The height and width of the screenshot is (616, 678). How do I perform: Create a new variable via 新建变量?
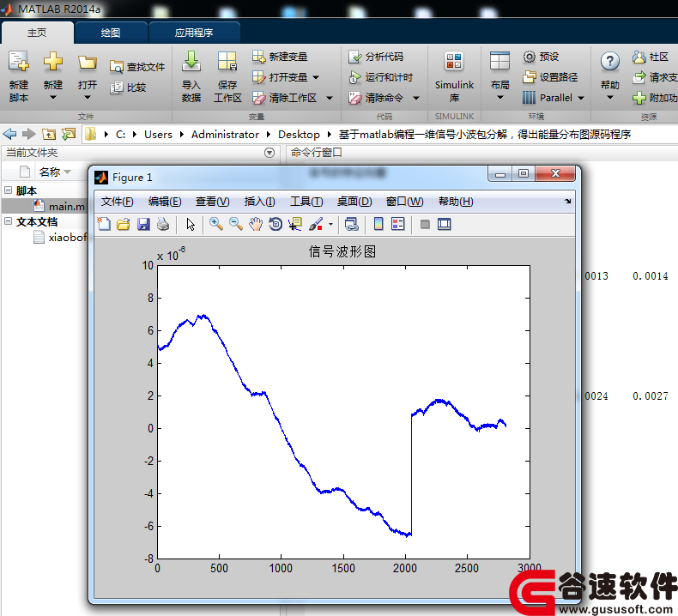coord(279,57)
